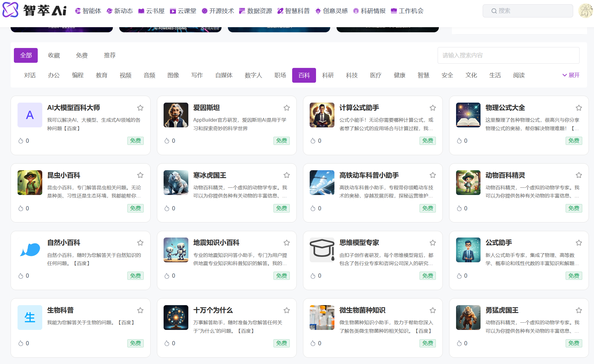This screenshot has width=594, height=364.
Task: Open the user avatar in top right
Action: [586, 11]
